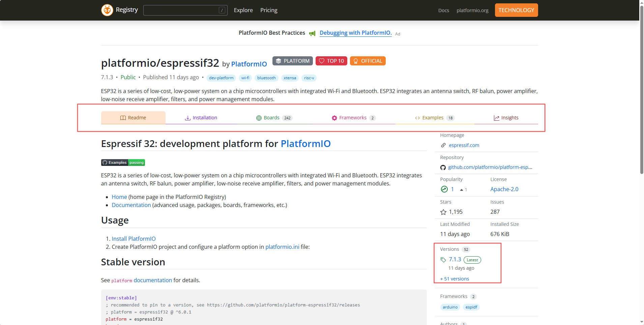This screenshot has height=325, width=644.
Task: Click the link chain icon beside espressif.com
Action: click(x=443, y=145)
